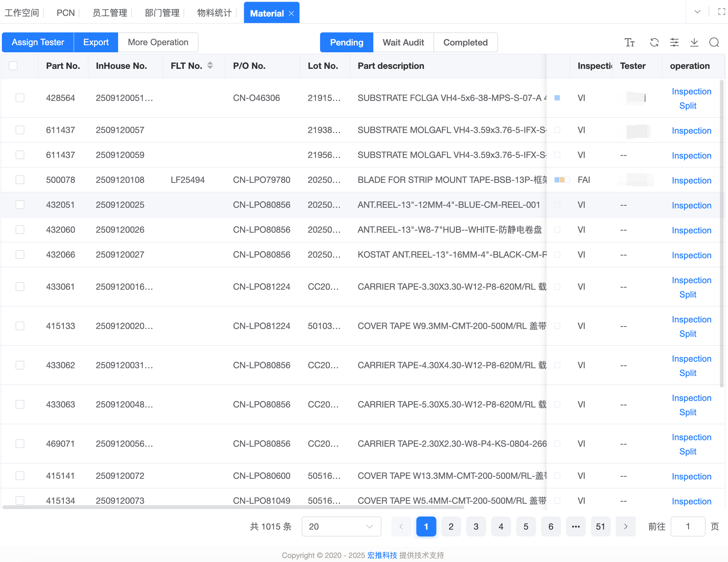728x562 pixels.
Task: Toggle fullscreen mode icon
Action: (721, 12)
